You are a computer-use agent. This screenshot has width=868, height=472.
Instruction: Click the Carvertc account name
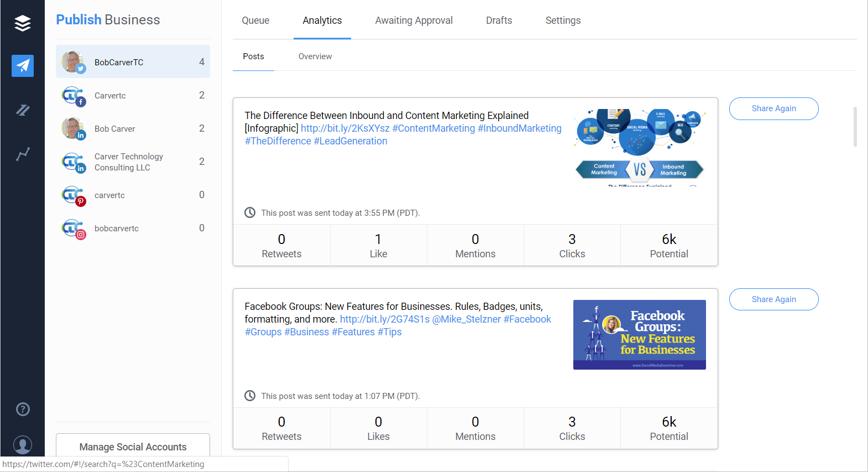(x=110, y=96)
